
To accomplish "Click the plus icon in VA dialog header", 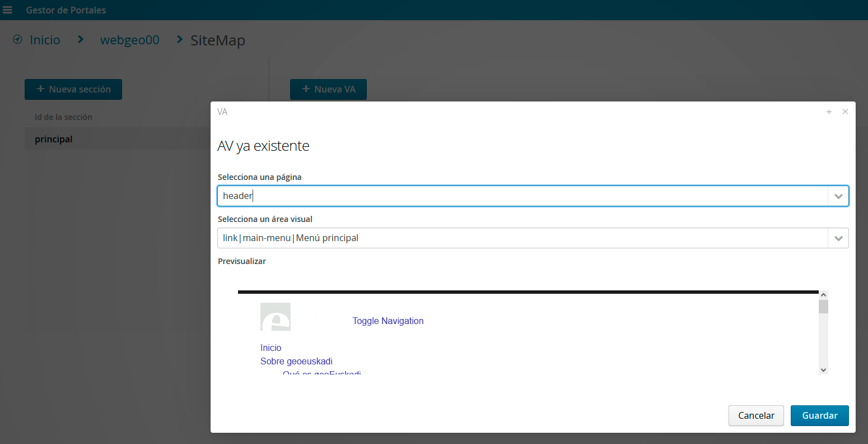I will pyautogui.click(x=829, y=112).
